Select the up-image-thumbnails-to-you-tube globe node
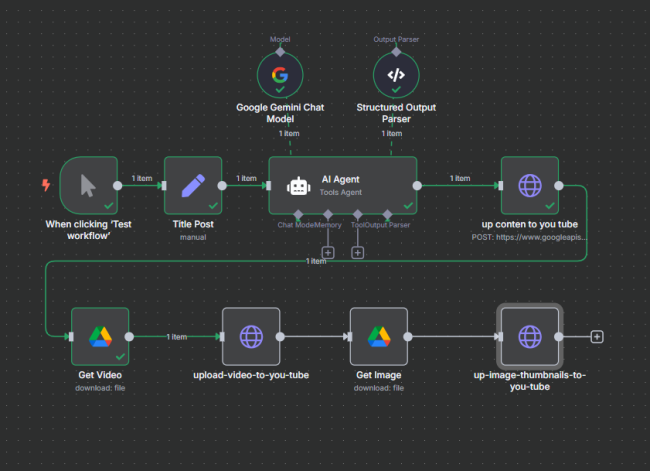This screenshot has height=471, width=650. pyautogui.click(x=530, y=337)
